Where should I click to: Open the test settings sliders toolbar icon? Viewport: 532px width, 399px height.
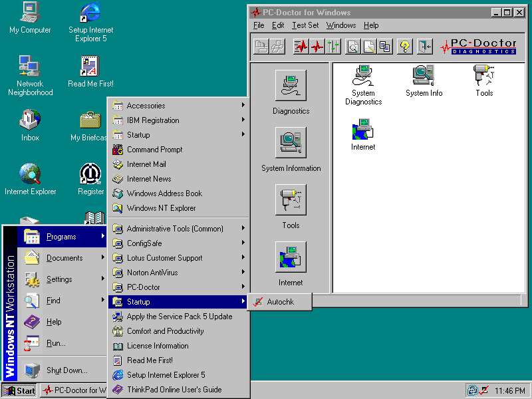333,46
